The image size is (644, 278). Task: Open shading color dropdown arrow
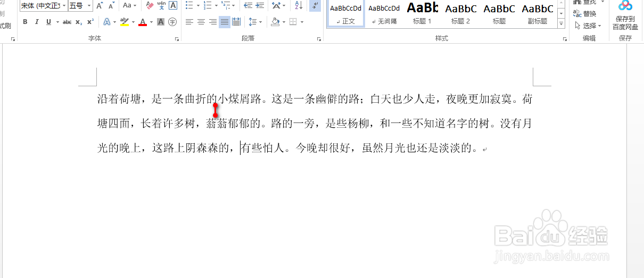(284, 22)
